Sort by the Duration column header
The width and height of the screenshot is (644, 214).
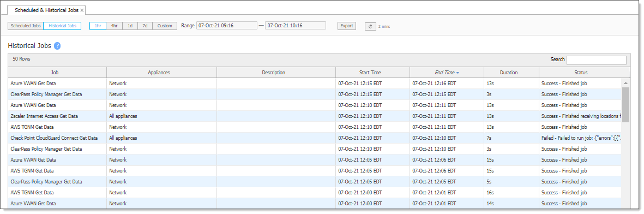[x=511, y=73]
